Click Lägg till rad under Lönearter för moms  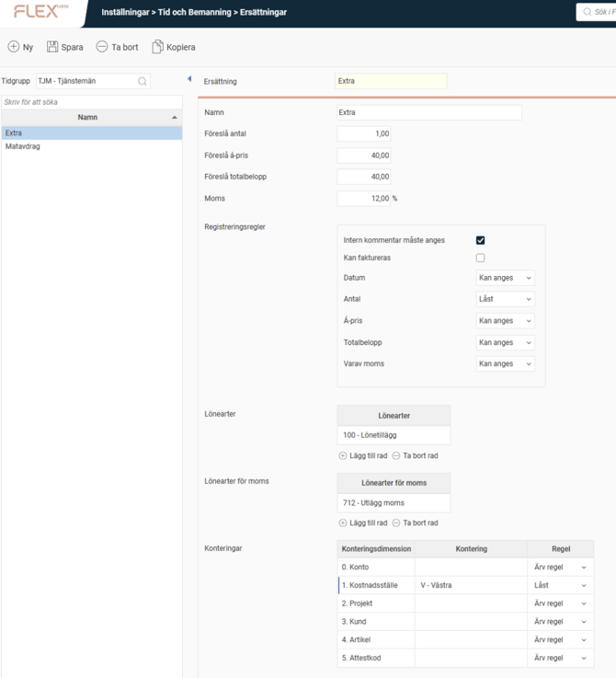[363, 523]
